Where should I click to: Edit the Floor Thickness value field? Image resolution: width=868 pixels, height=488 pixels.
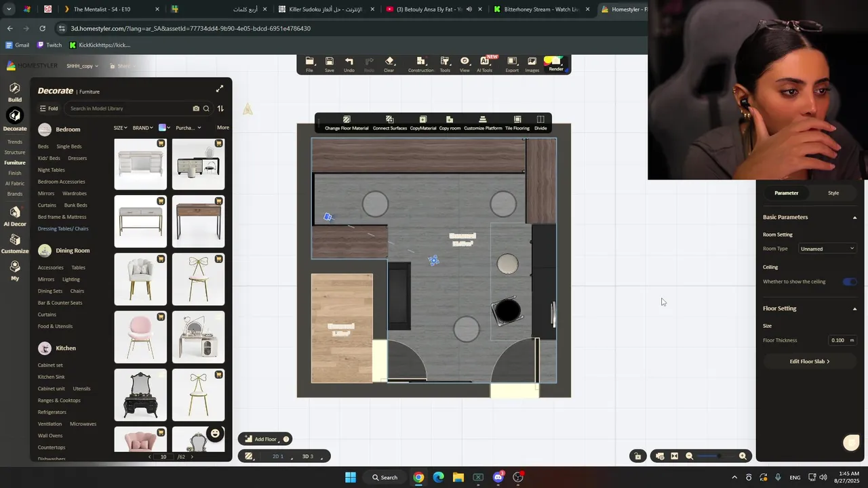tap(842, 340)
